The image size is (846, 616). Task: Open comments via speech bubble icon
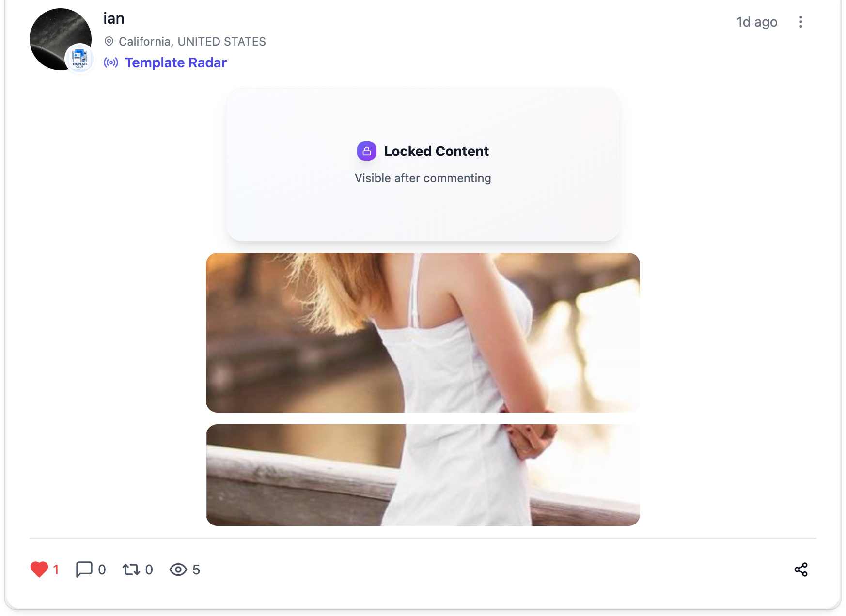click(84, 570)
